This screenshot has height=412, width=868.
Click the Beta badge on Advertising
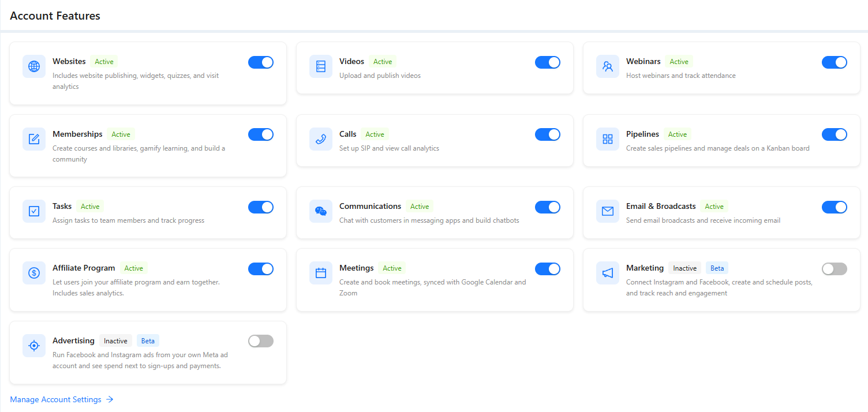click(148, 341)
